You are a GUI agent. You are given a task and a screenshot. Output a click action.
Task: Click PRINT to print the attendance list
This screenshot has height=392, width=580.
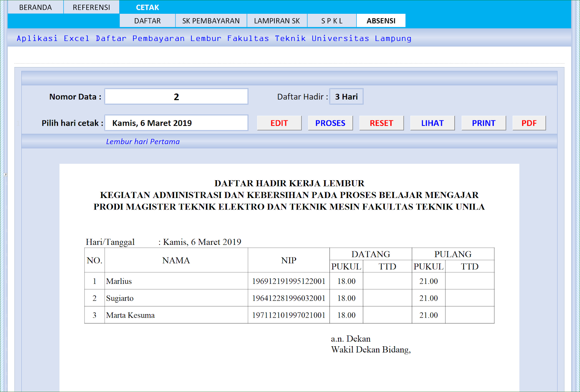(x=483, y=123)
